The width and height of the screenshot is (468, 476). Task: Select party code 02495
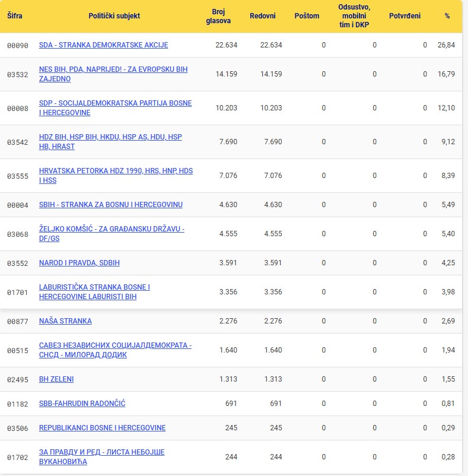point(18,380)
